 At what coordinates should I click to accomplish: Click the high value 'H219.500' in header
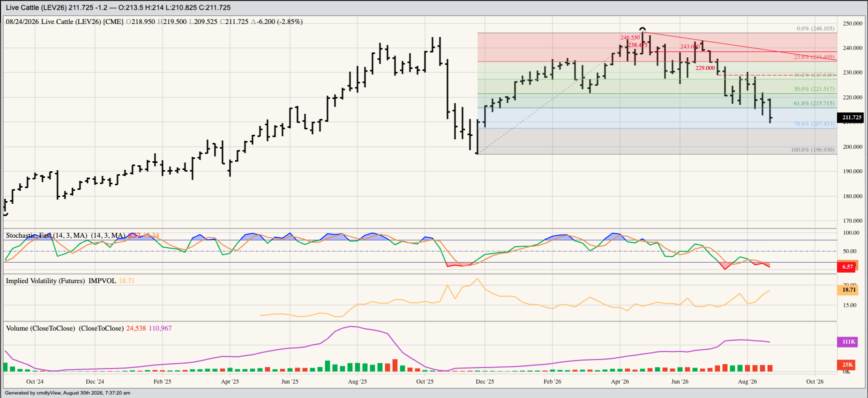click(x=172, y=21)
